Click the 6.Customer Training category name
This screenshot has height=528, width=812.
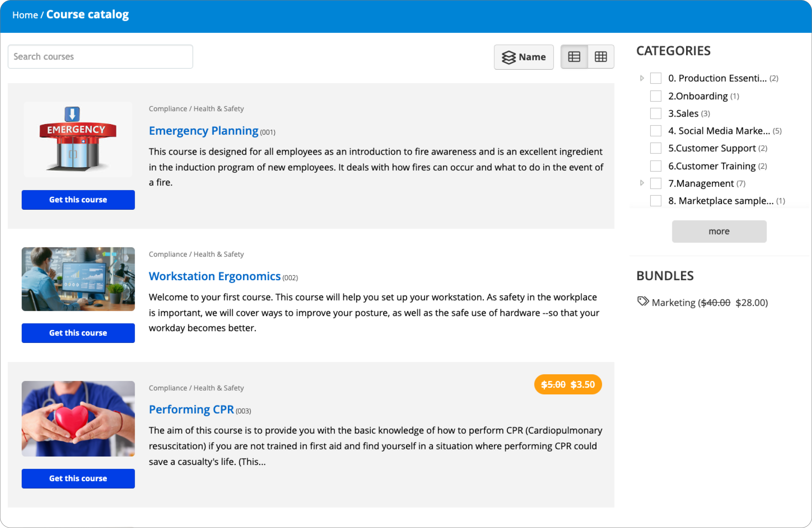click(x=712, y=166)
